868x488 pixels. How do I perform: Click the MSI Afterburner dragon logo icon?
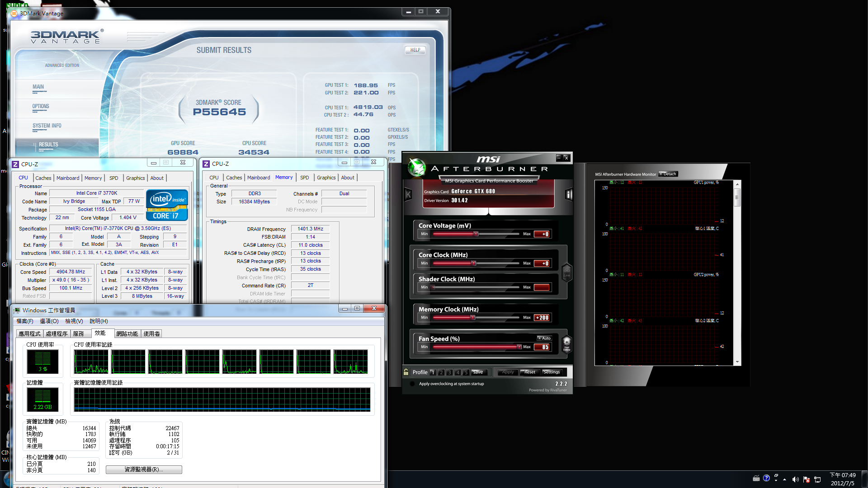pos(416,167)
